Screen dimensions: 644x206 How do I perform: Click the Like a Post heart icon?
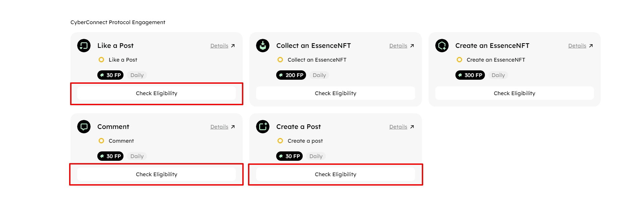[84, 46]
